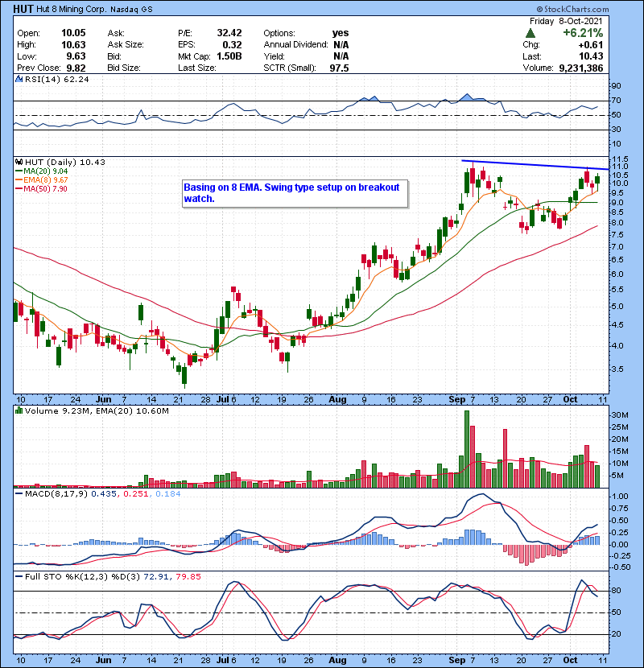
Task: Click the Annual Dividend label
Action: tap(295, 45)
